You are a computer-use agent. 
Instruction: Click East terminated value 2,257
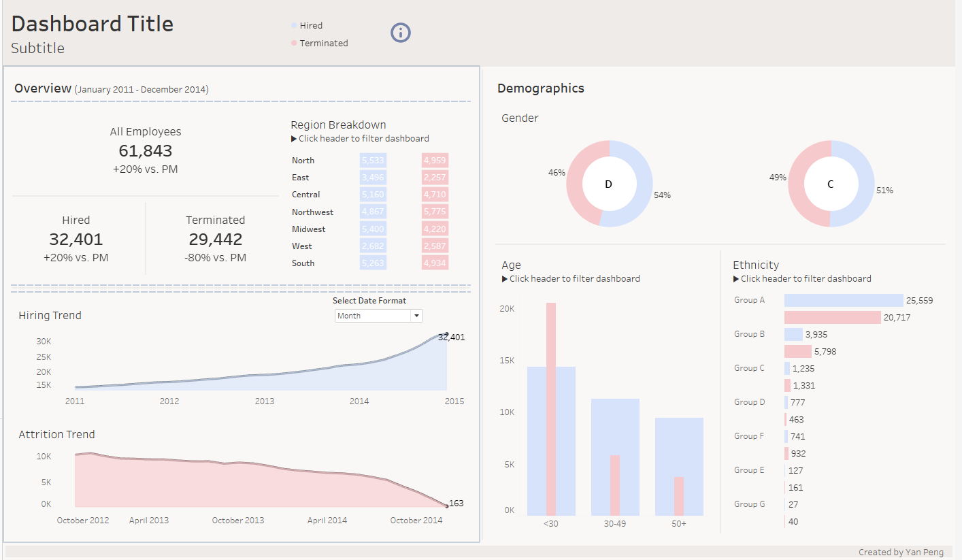[x=435, y=178]
